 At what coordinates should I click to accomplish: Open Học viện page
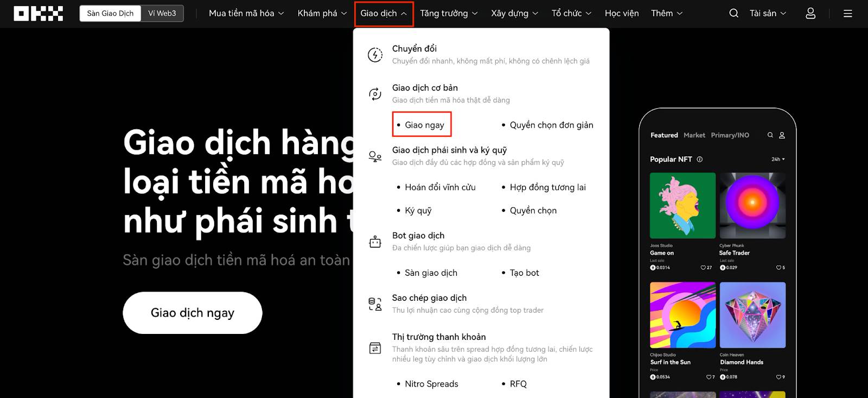tap(622, 13)
